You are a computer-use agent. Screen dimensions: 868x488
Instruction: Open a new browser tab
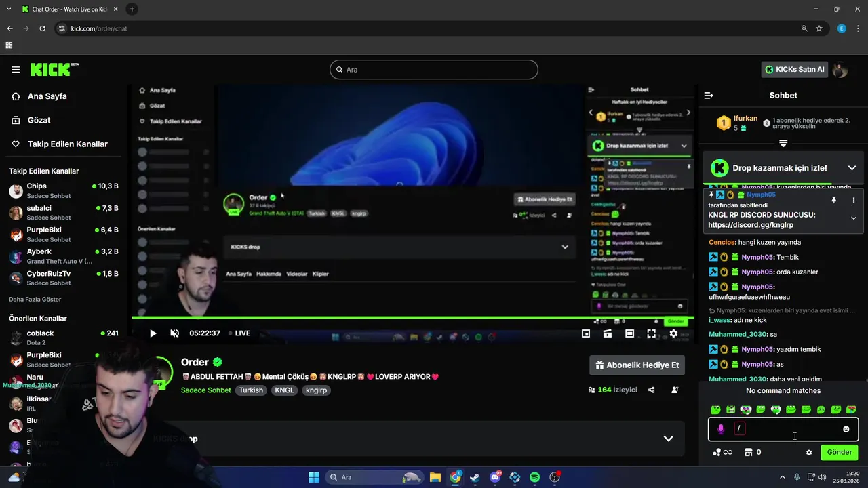[x=132, y=9]
